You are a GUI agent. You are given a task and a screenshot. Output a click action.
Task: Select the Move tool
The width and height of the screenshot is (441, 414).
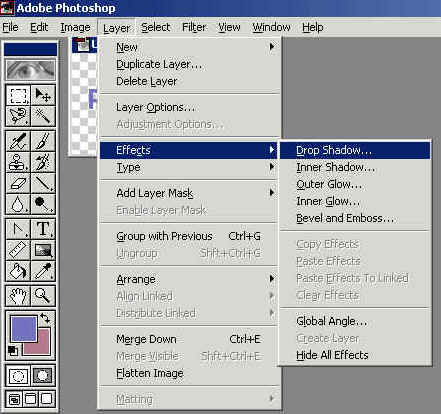click(43, 95)
